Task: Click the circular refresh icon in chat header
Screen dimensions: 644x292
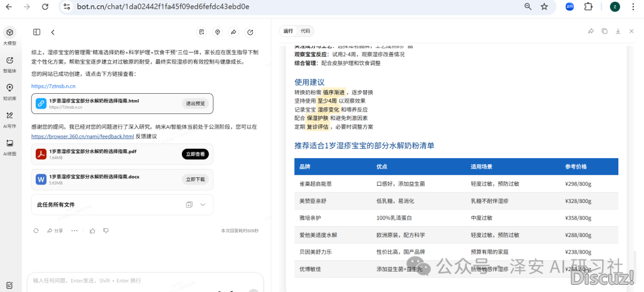Action: 250,32
